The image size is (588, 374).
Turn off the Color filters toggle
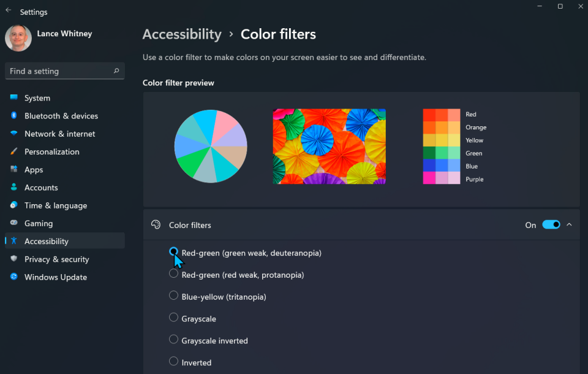[x=551, y=224]
